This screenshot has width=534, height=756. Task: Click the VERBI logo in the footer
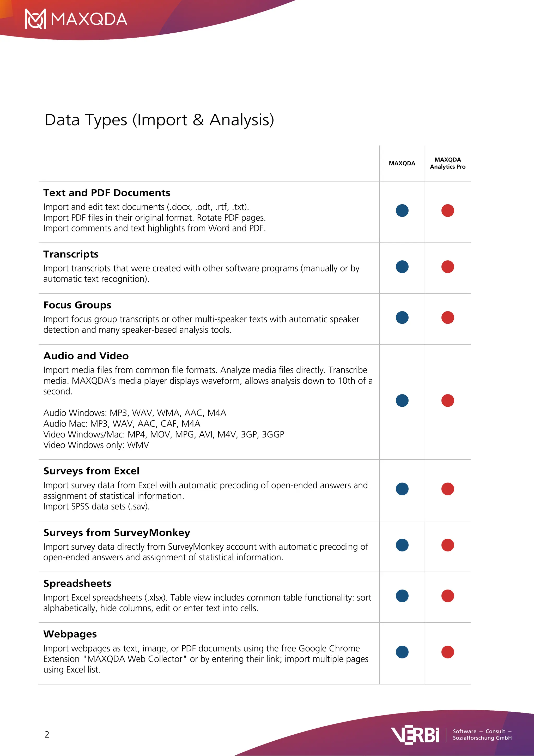415,735
